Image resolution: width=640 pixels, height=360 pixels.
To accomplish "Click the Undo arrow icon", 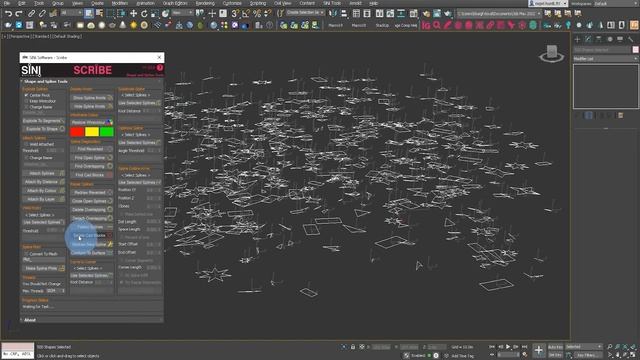I will (8, 13).
